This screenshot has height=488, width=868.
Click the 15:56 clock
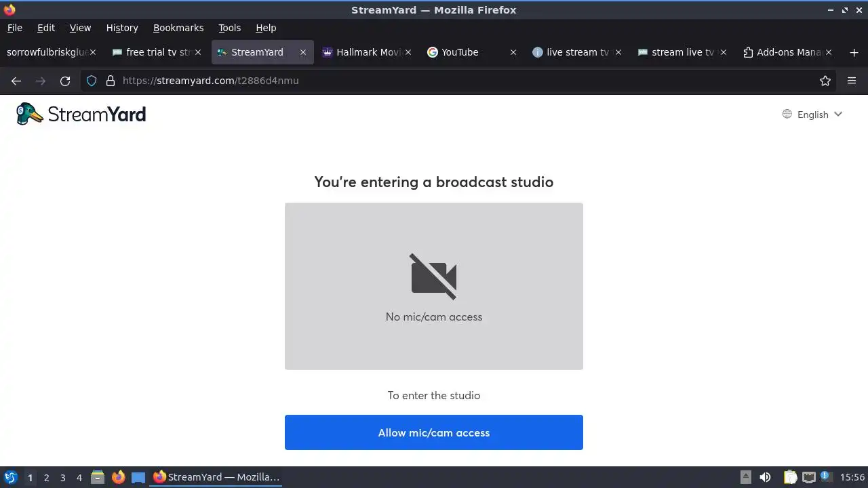pos(852,477)
